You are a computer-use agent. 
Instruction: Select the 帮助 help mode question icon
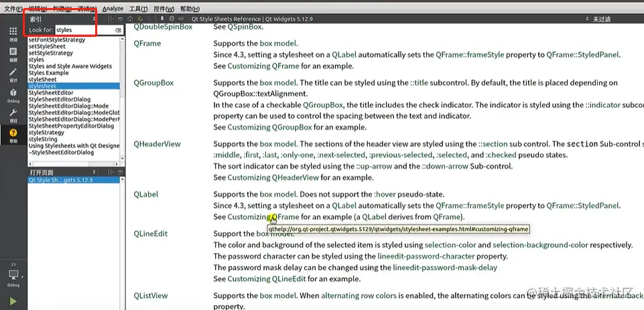click(x=13, y=135)
